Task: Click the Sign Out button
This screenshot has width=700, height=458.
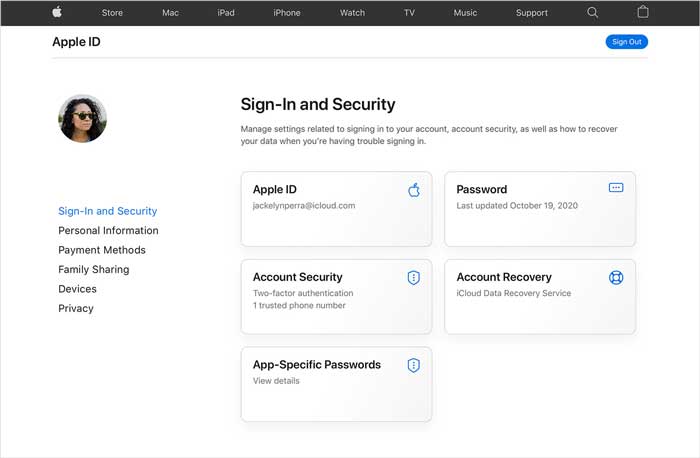Action: tap(627, 42)
